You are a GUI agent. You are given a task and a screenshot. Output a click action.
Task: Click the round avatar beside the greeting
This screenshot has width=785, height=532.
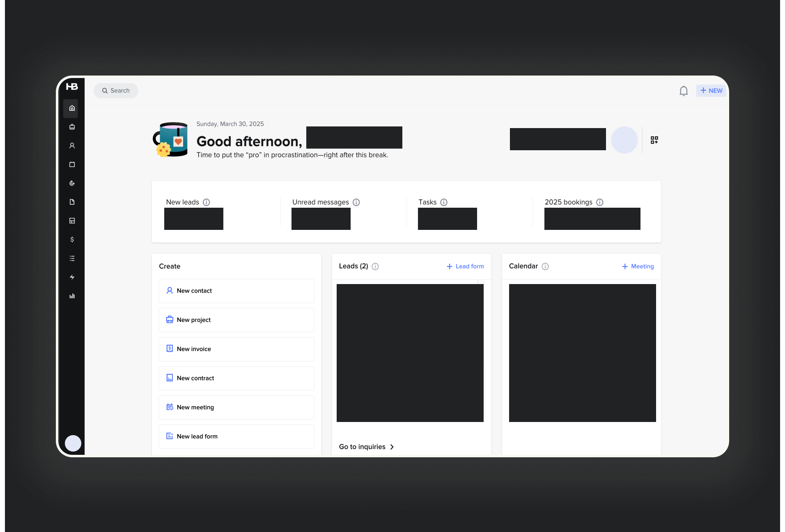624,140
